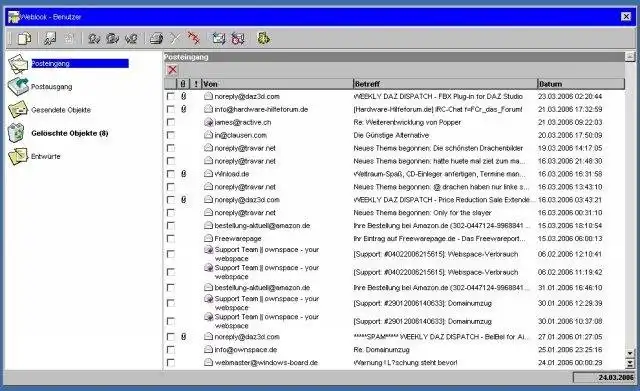Open 'Neues Thema begonnen: Only for the slayer'

point(422,213)
